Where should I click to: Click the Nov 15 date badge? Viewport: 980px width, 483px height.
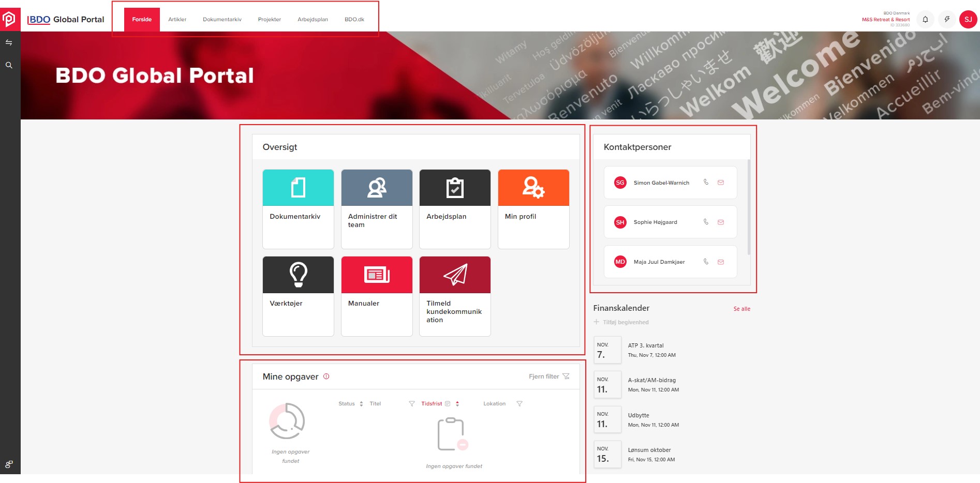pos(607,455)
